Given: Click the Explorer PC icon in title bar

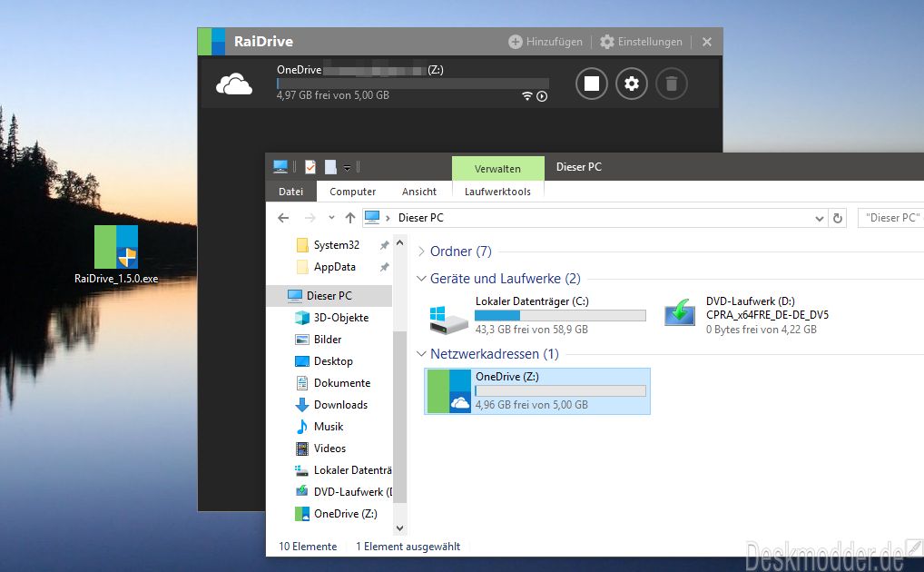Looking at the screenshot, I should click(280, 167).
